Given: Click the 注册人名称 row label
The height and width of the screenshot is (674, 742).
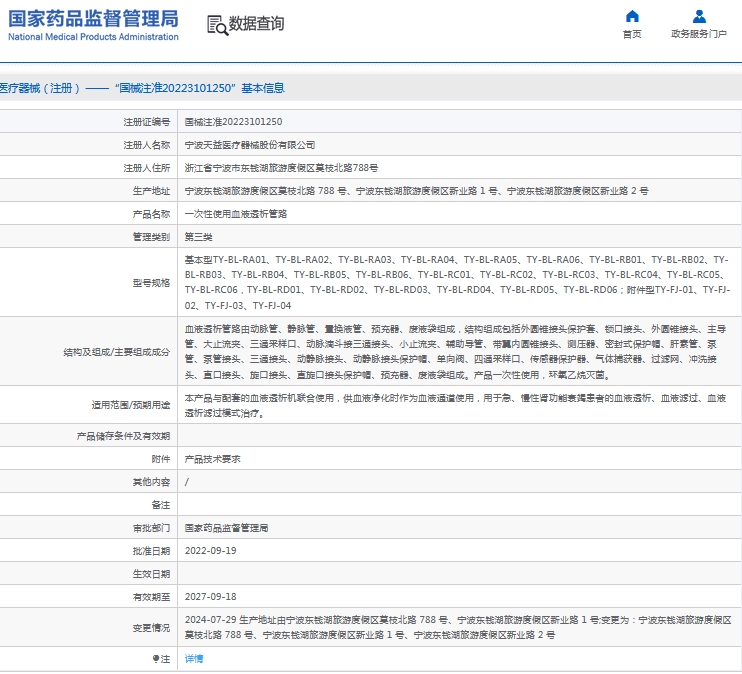Looking at the screenshot, I should (147, 145).
